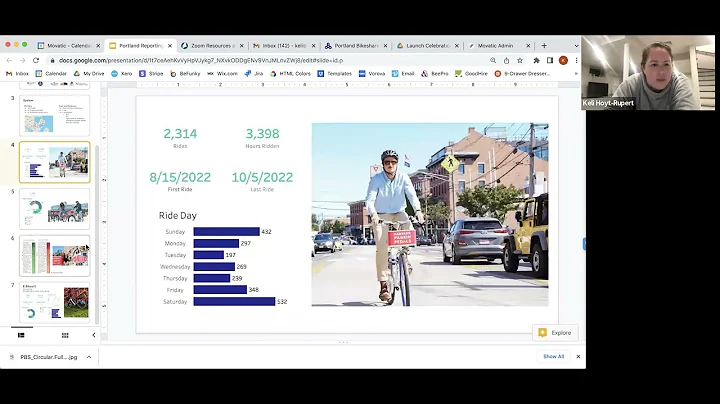Screen dimensions: 720x404
Task: Open the Calendar bookmark
Action: pos(51,73)
